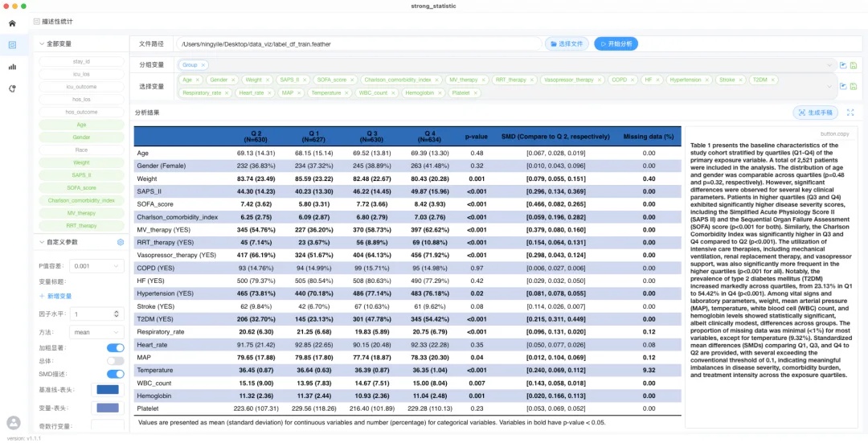Open the user avatar at bottom left
Viewport: 868px width, 443px height.
click(14, 423)
